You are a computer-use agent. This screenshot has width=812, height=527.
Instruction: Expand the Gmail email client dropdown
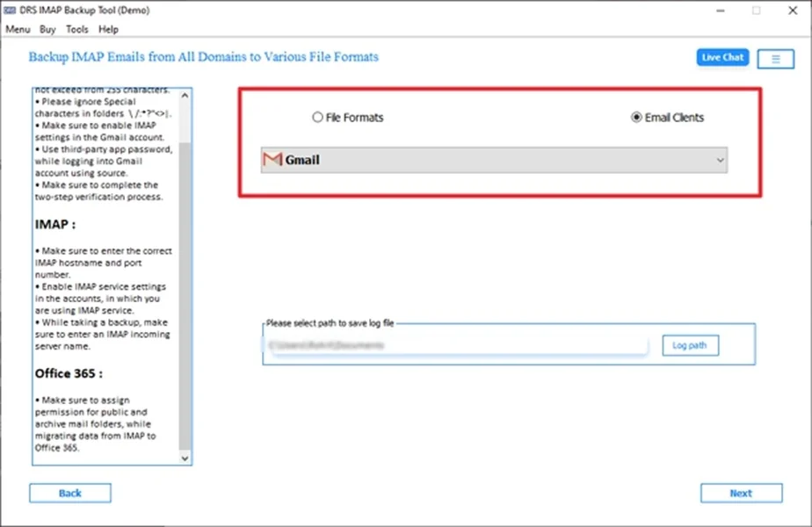[493, 160]
